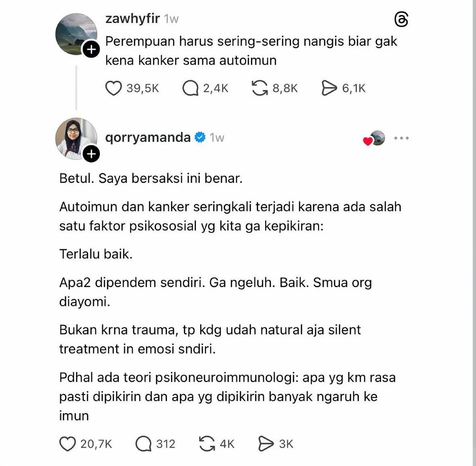Like qorryamanda's reply with heart icon
The height and width of the screenshot is (466, 476).
[x=67, y=444]
